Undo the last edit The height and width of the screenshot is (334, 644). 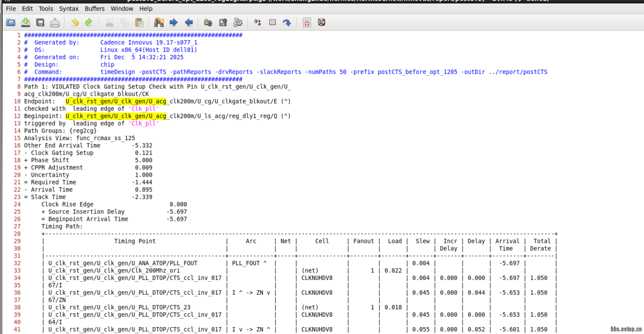(74, 22)
